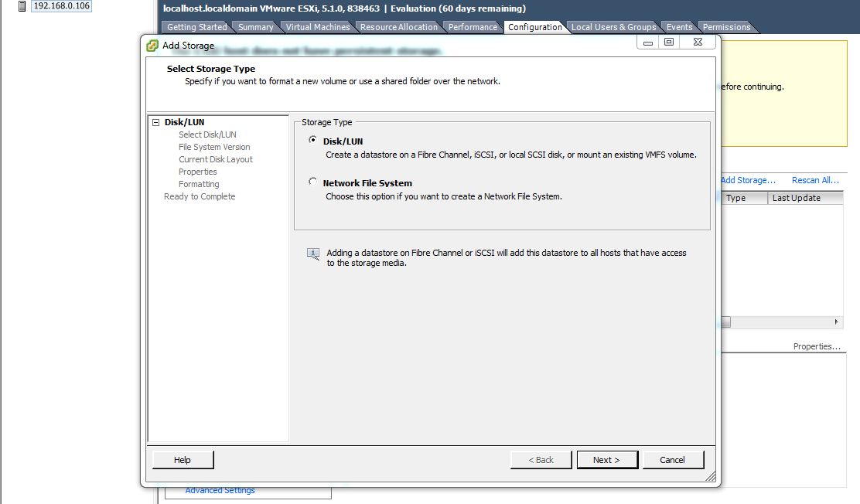Click the 'Select Storage Type' heading

211,69
